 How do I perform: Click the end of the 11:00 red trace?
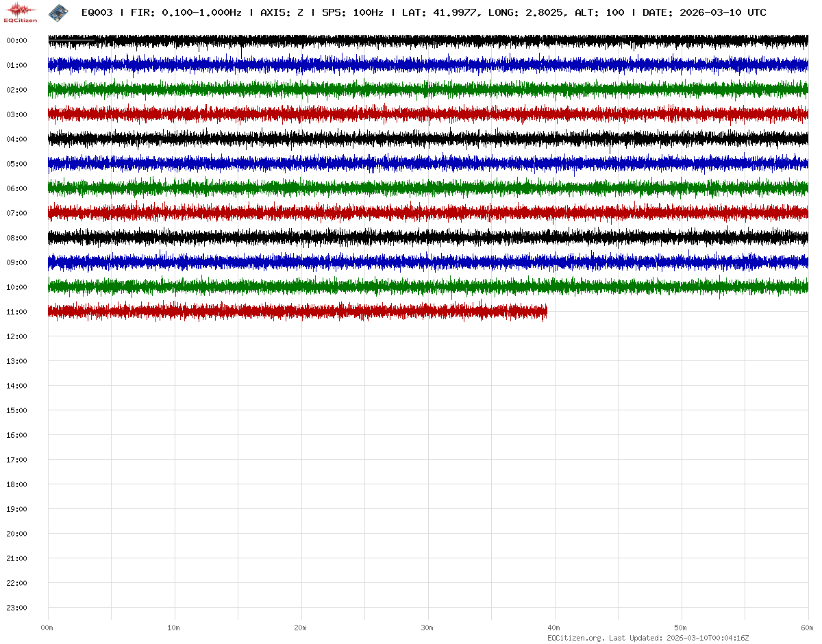[545, 312]
